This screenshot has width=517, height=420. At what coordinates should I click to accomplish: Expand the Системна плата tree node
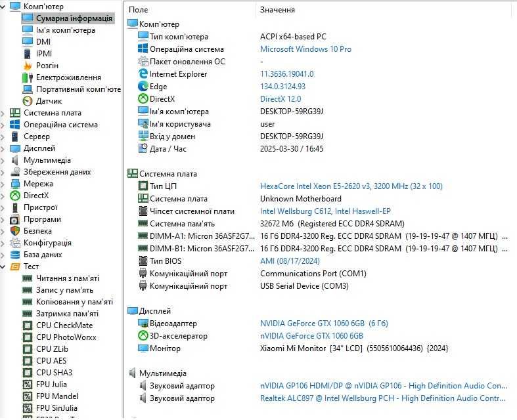3,113
